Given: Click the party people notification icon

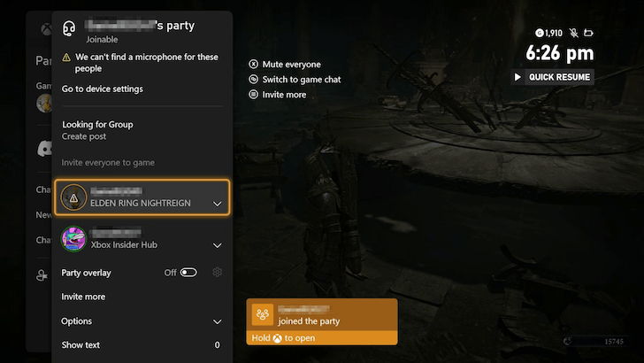Looking at the screenshot, I should tap(263, 314).
